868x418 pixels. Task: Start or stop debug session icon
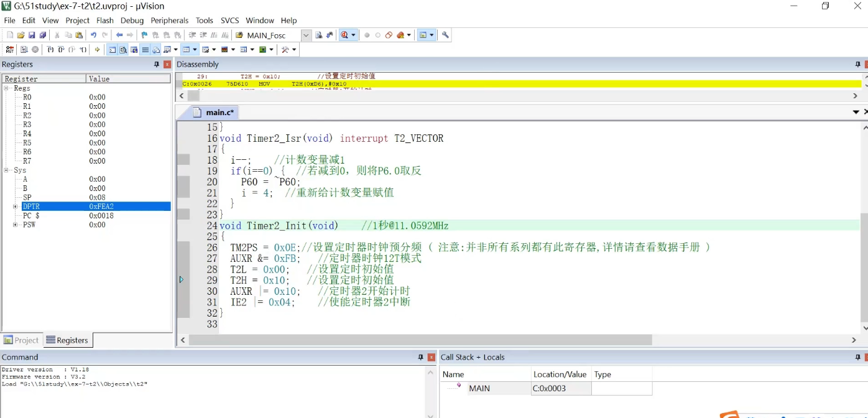[344, 35]
